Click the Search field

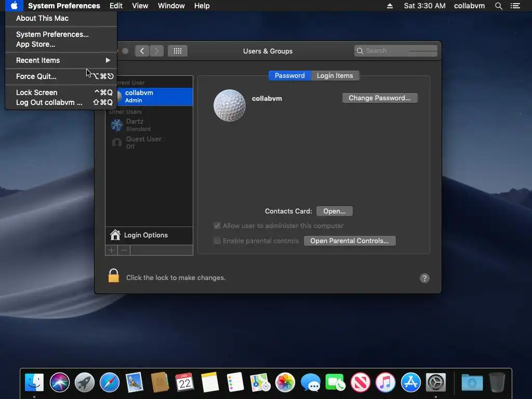pyautogui.click(x=395, y=51)
